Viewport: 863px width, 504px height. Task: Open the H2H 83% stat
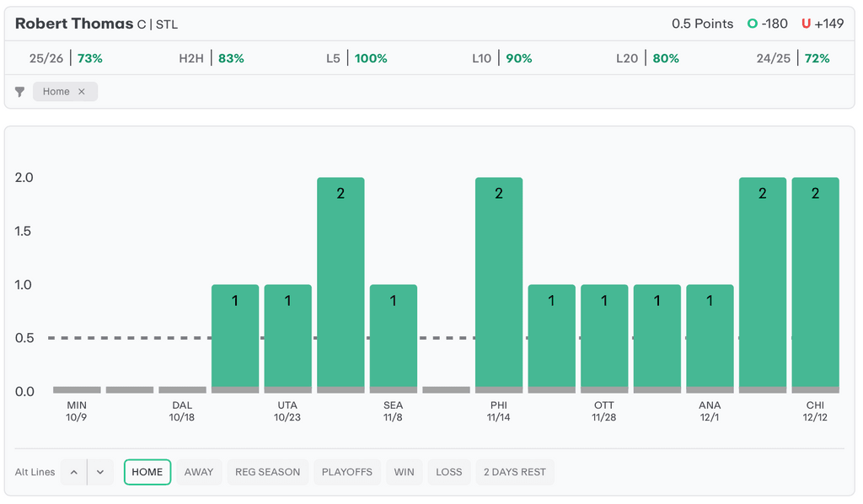pos(211,58)
